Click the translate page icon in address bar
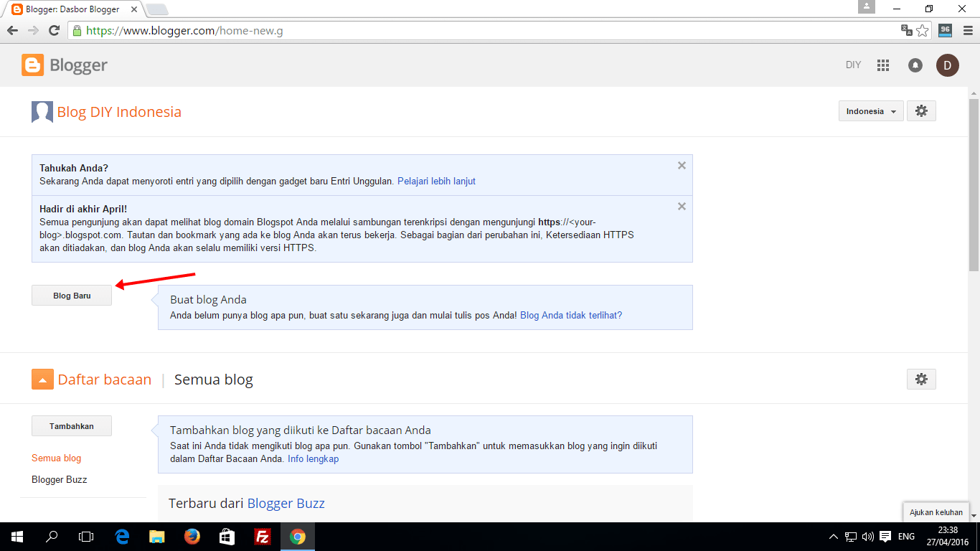This screenshot has height=551, width=980. click(x=907, y=31)
